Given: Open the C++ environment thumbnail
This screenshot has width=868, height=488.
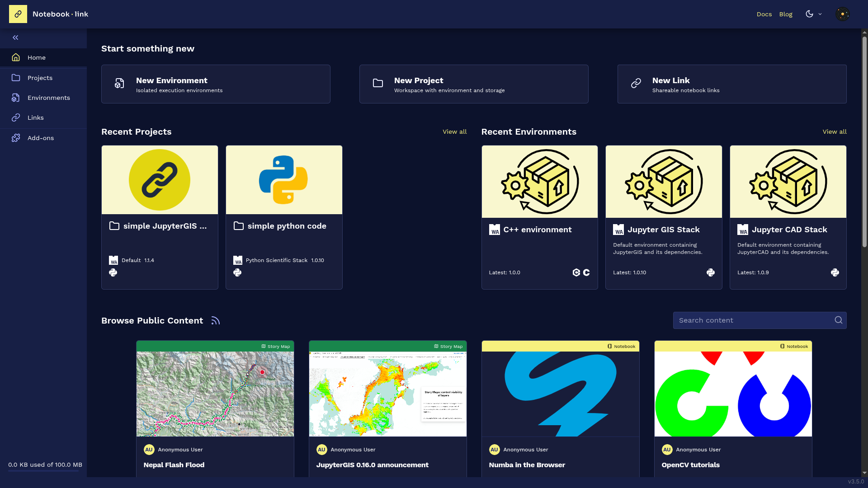Looking at the screenshot, I should pyautogui.click(x=540, y=182).
